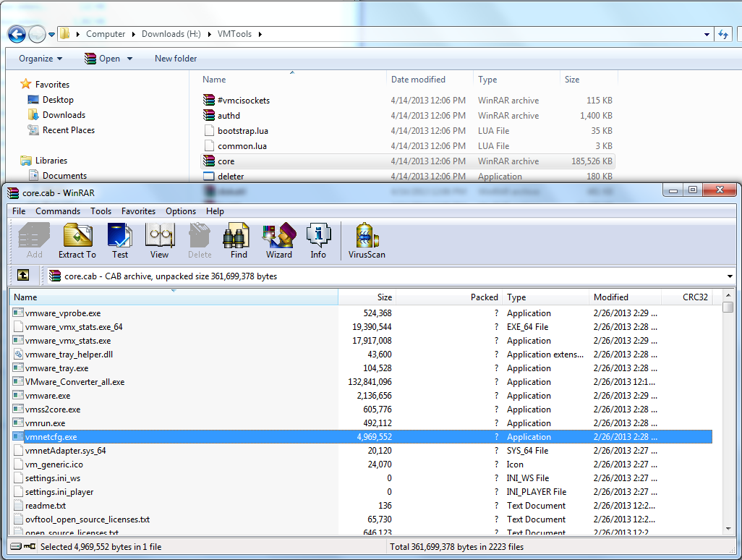Expand the Open button dropdown arrow

[128, 58]
